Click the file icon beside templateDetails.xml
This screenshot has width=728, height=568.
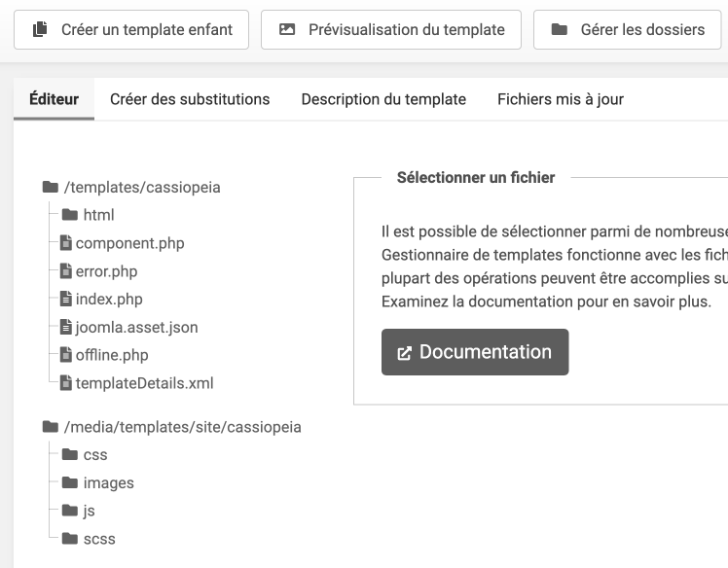point(66,383)
